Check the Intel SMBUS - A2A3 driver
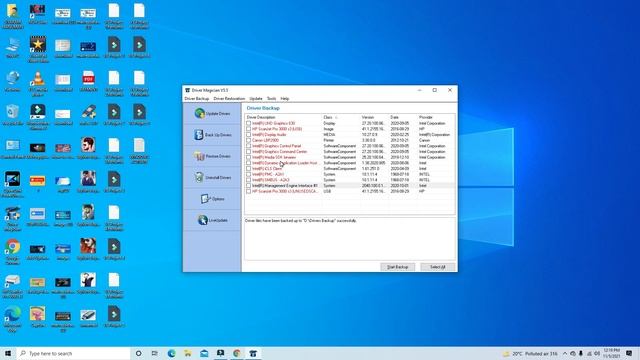 click(x=249, y=180)
